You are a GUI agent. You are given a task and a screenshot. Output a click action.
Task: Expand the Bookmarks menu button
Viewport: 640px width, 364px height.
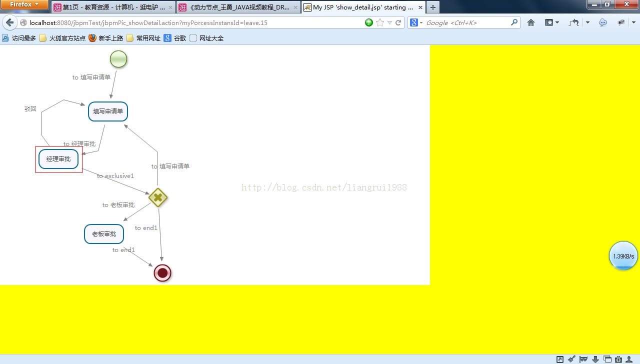pos(552,22)
